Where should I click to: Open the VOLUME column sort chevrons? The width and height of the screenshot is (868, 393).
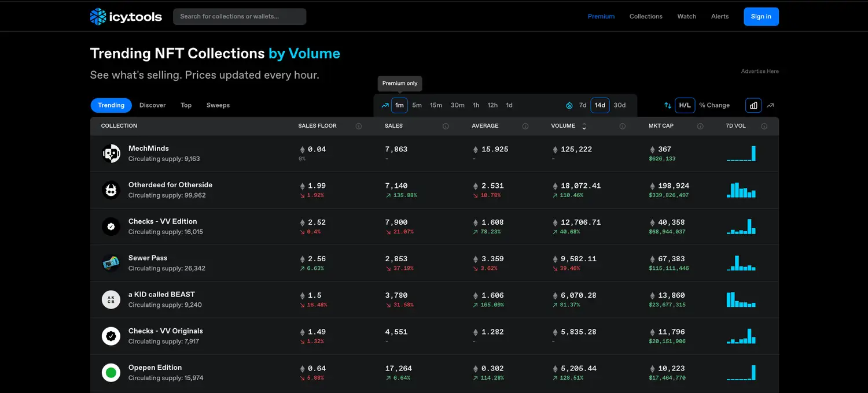pos(583,126)
